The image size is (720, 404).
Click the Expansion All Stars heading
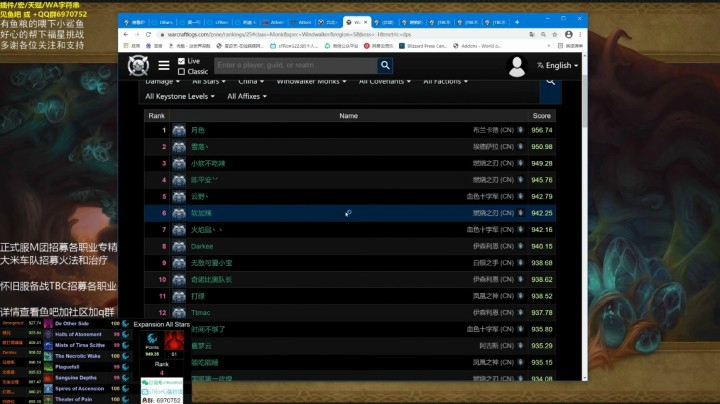[162, 324]
